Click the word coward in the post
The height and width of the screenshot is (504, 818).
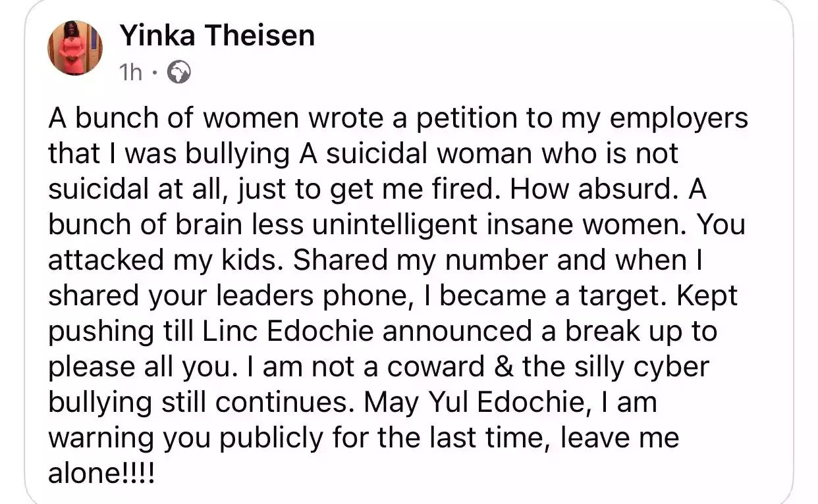tap(441, 366)
